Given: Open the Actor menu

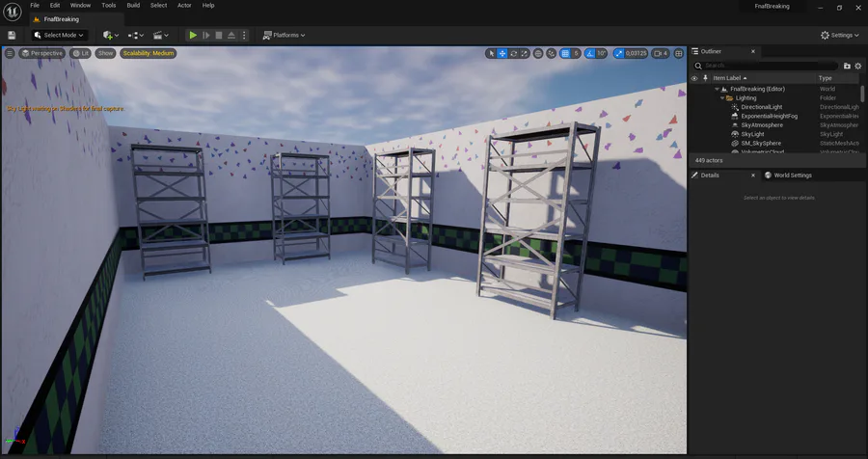Looking at the screenshot, I should [184, 5].
